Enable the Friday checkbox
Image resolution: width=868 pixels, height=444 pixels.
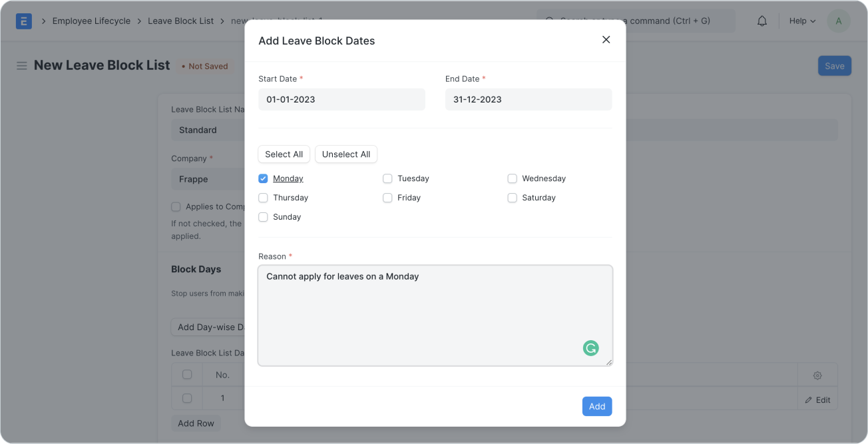(x=387, y=198)
